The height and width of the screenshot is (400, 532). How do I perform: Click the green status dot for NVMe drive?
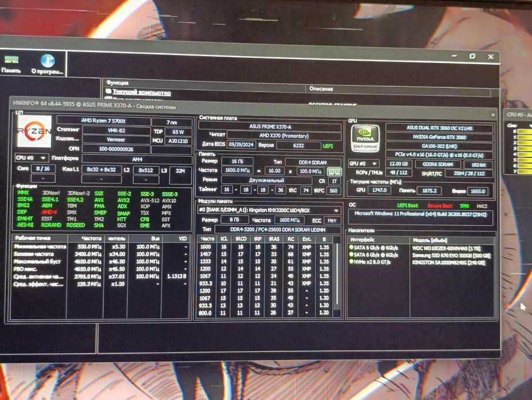click(x=351, y=262)
